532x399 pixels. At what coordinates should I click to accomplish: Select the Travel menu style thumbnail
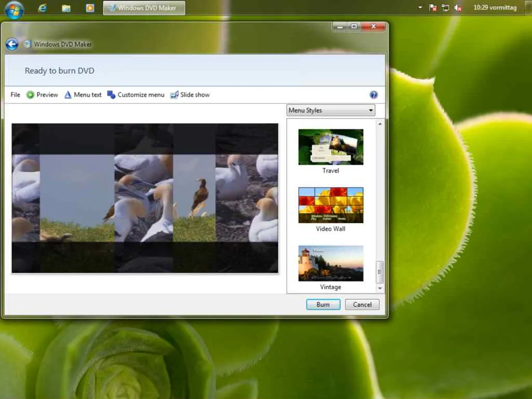tap(331, 147)
